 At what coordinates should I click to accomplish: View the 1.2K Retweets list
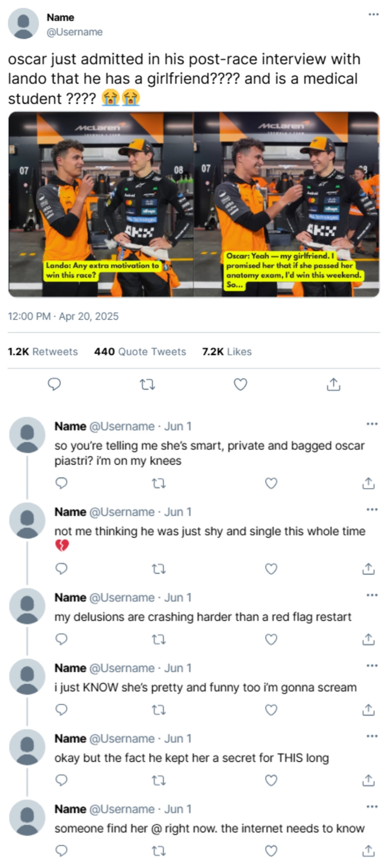coord(43,352)
